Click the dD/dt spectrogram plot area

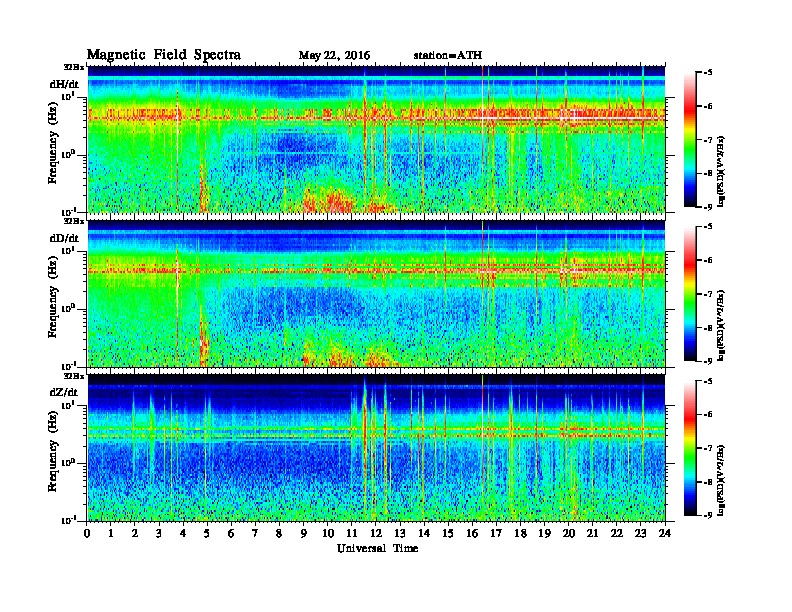click(x=376, y=293)
